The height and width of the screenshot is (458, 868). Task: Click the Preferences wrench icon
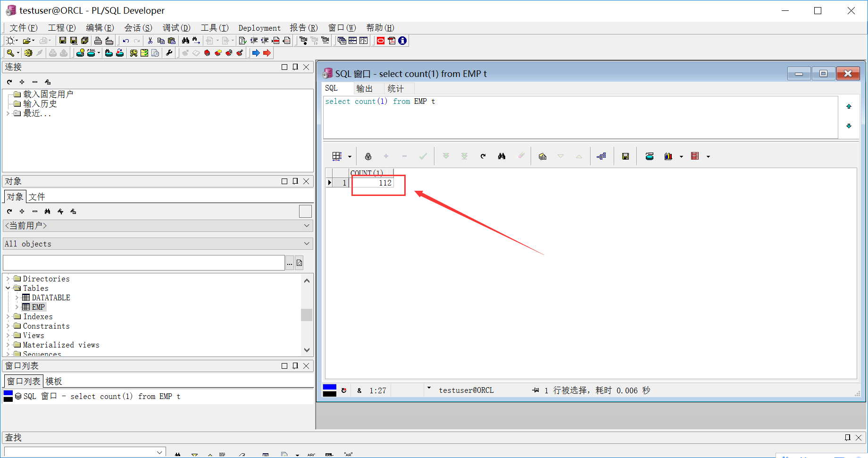pos(169,53)
